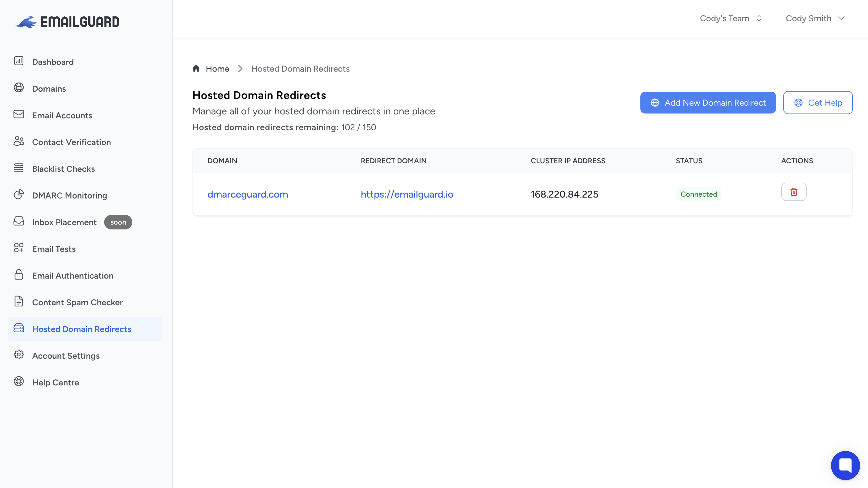
Task: Click the DMARC Monitoring pie icon
Action: pos(19,195)
